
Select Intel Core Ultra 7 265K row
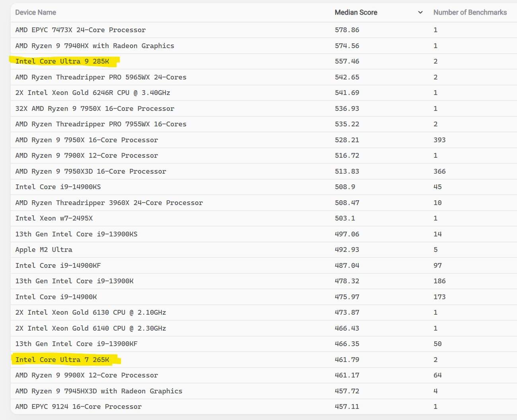62,360
